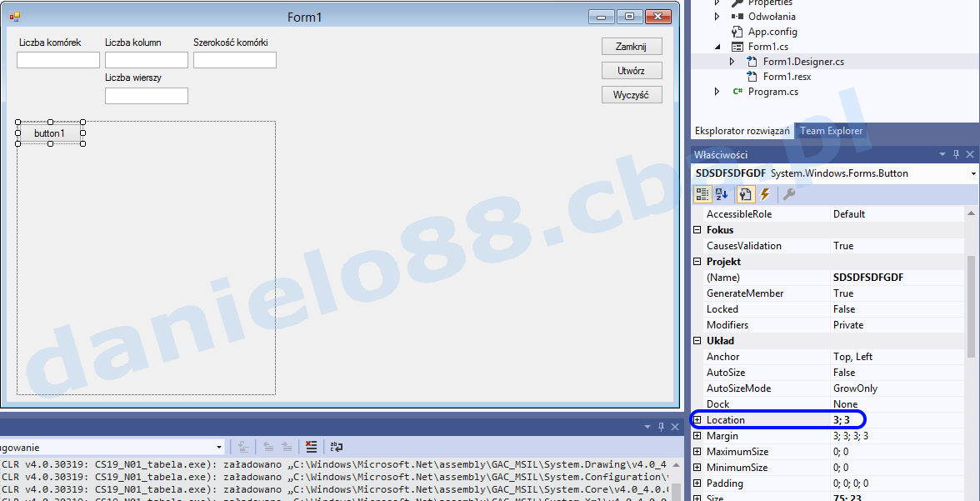Click the Wyczyść button on the form
This screenshot has width=980, height=501.
pos(632,95)
